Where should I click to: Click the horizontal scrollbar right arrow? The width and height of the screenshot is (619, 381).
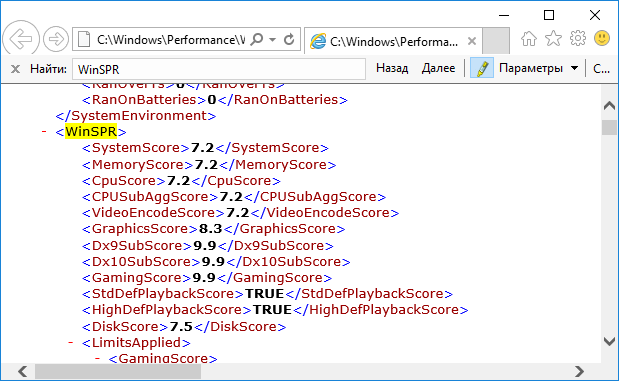pos(579,371)
